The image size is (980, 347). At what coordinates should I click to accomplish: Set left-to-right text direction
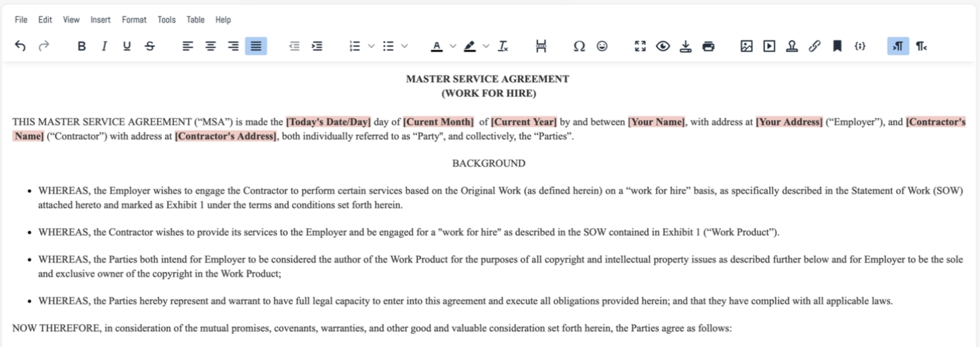pyautogui.click(x=898, y=46)
